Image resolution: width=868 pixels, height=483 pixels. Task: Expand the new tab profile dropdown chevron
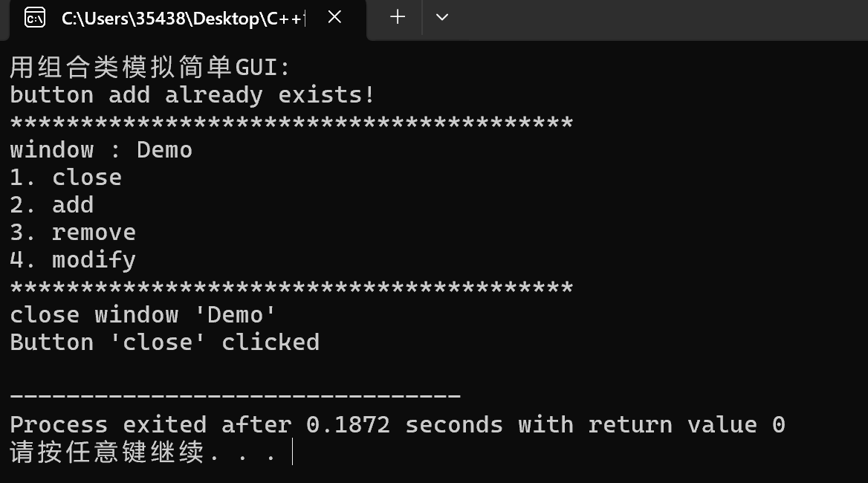(x=441, y=17)
